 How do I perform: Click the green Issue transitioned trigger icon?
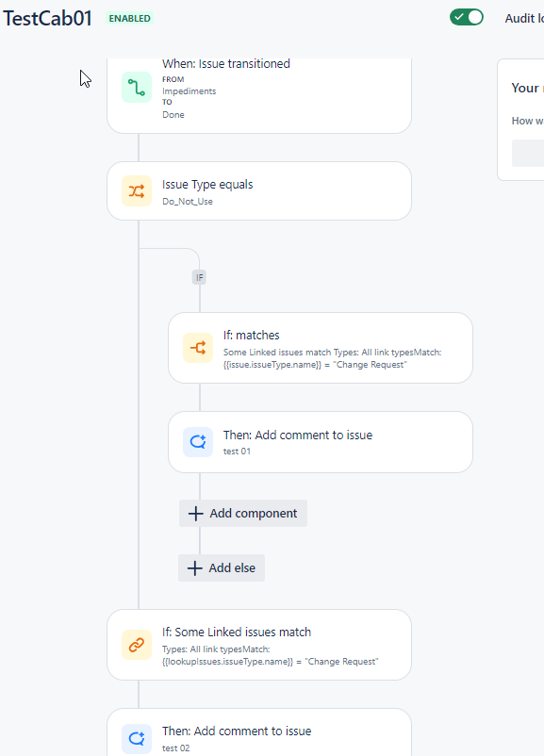pyautogui.click(x=137, y=88)
